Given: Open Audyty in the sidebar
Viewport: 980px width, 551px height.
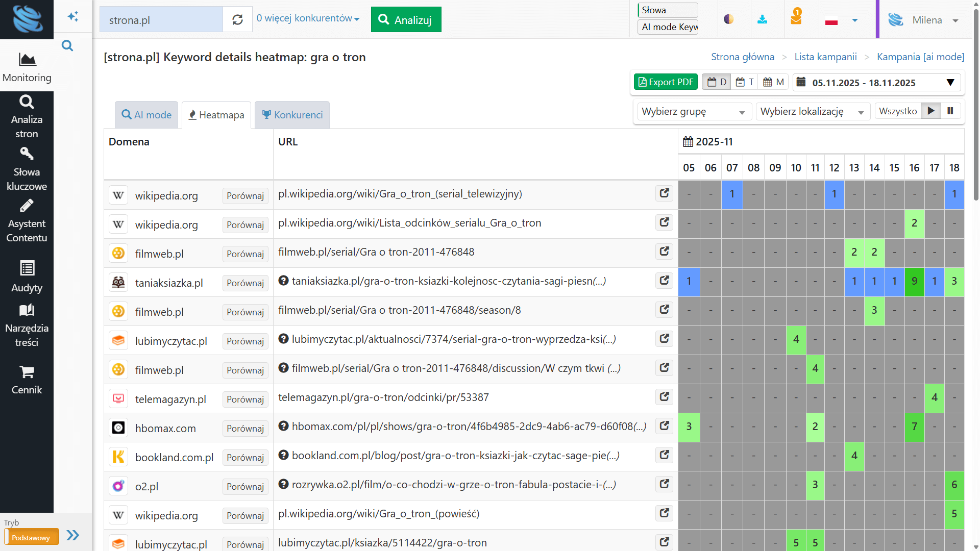Looking at the screenshot, I should point(27,277).
